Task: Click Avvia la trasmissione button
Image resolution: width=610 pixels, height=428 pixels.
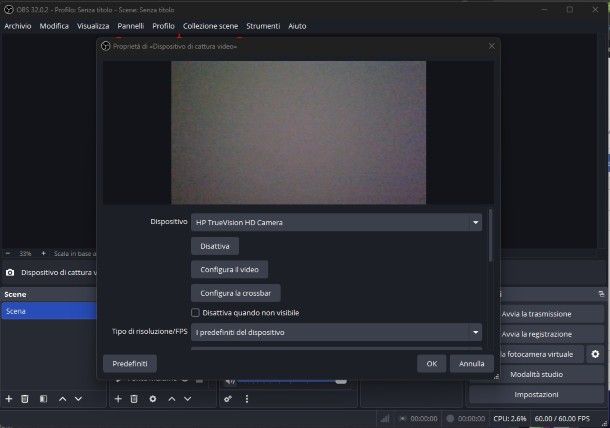Action: pos(552,314)
